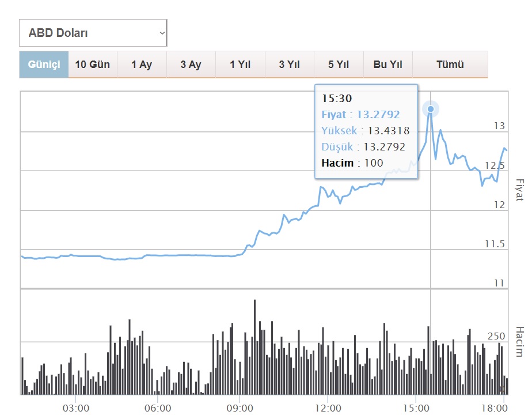532x415 pixels.
Task: Click the 03:00 time axis label
Action: [x=75, y=408]
